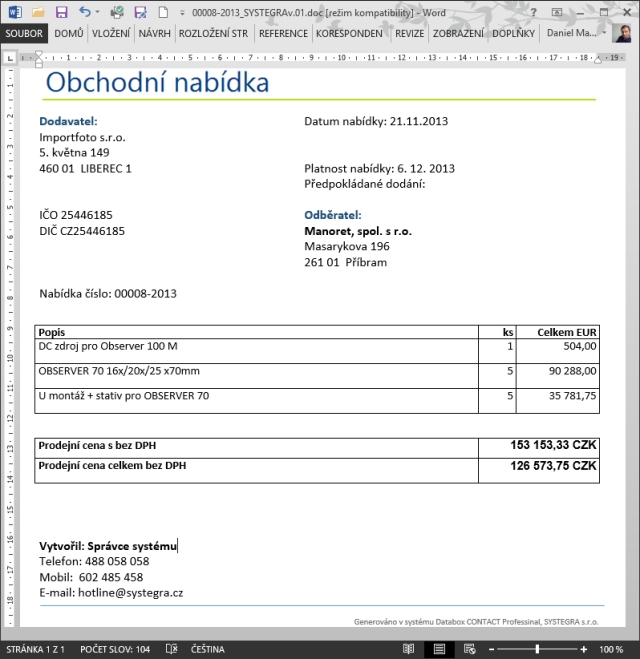Expand the Undo history dropdown arrow
Viewport: 640px width, 659px height.
pyautogui.click(x=97, y=12)
